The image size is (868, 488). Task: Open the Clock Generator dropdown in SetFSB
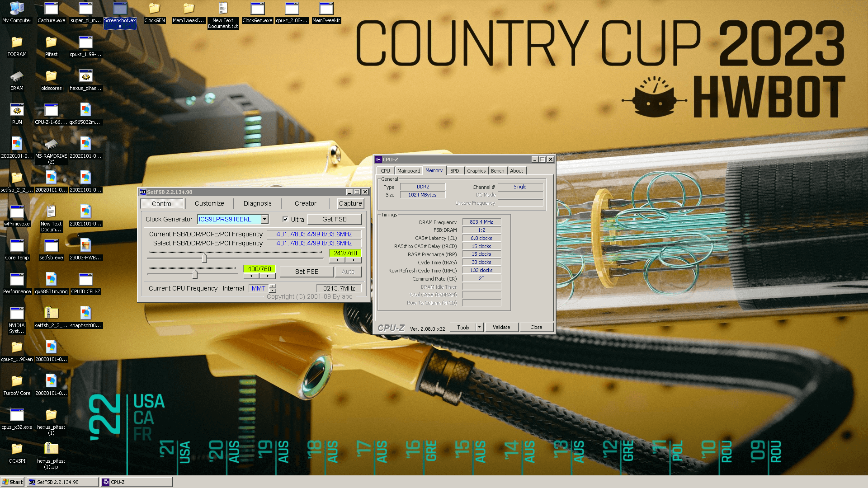pos(265,219)
